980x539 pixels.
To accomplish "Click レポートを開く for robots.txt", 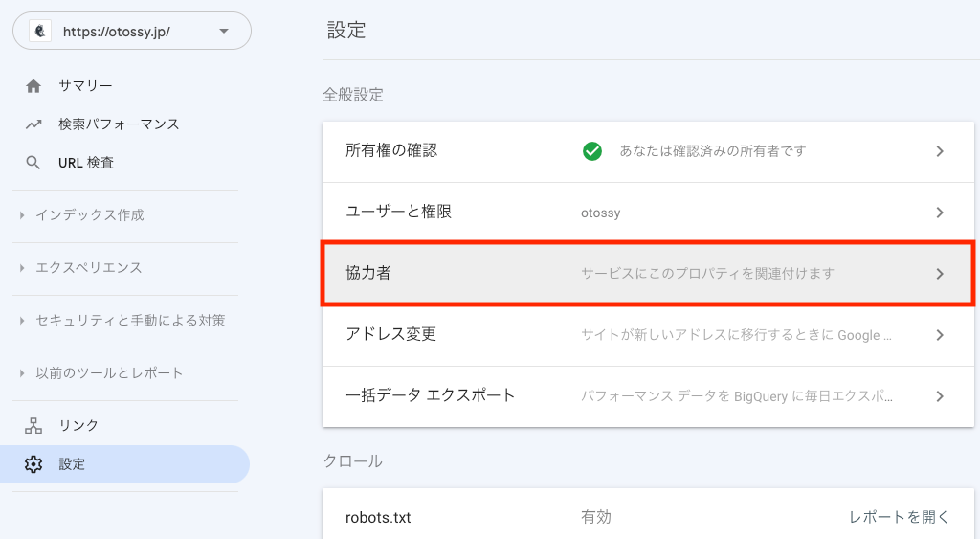I will coord(899,517).
